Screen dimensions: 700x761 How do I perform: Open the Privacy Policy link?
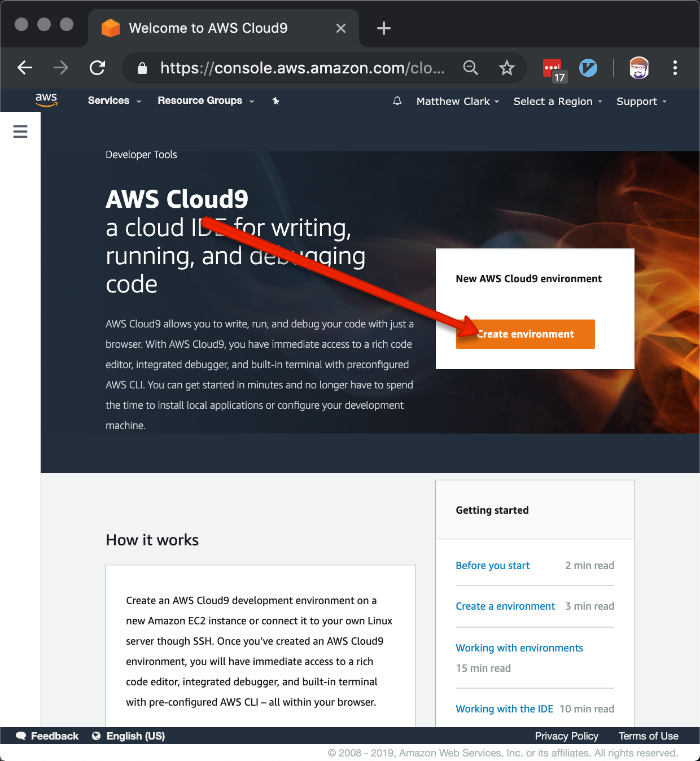(x=567, y=736)
